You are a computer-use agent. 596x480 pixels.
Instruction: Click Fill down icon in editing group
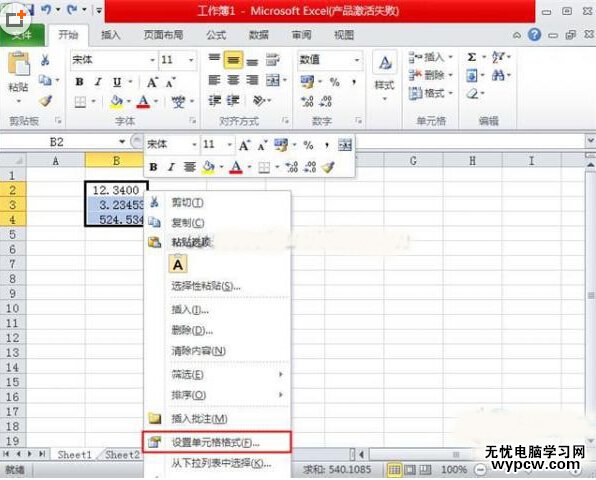click(x=471, y=75)
